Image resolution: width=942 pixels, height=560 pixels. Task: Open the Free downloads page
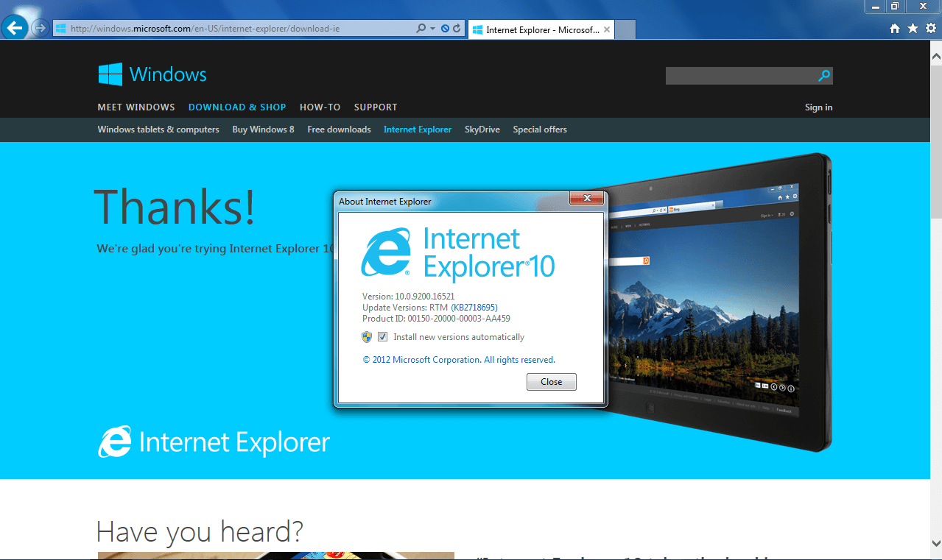click(x=339, y=130)
